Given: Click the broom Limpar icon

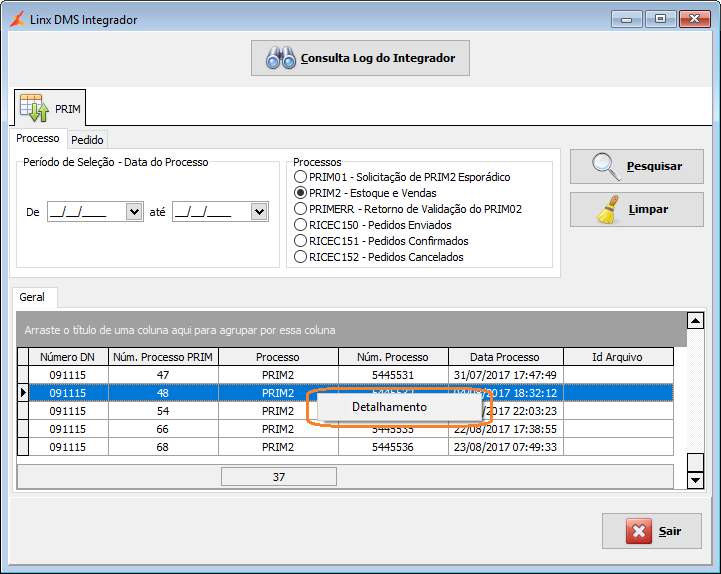Looking at the screenshot, I should 607,210.
